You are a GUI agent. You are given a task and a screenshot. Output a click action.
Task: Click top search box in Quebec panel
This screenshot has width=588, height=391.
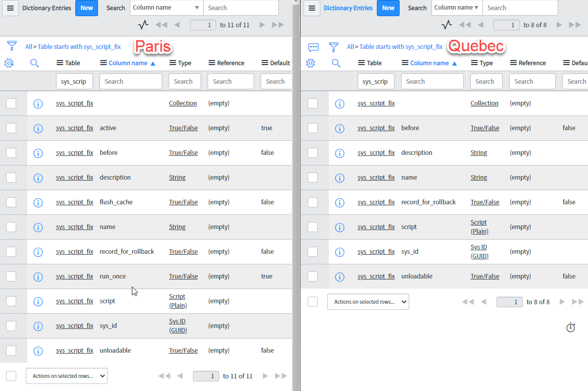pos(520,8)
